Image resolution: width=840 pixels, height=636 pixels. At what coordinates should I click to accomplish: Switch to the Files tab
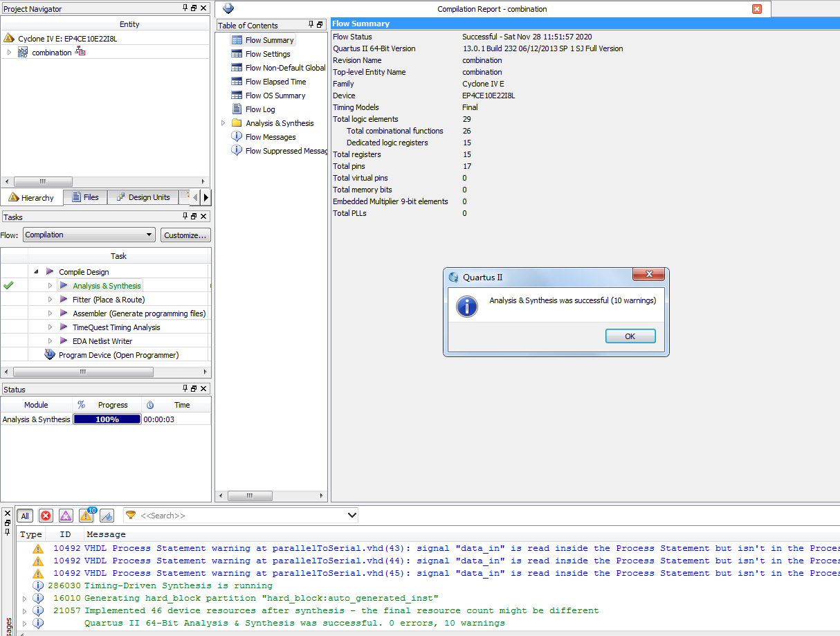click(x=85, y=197)
